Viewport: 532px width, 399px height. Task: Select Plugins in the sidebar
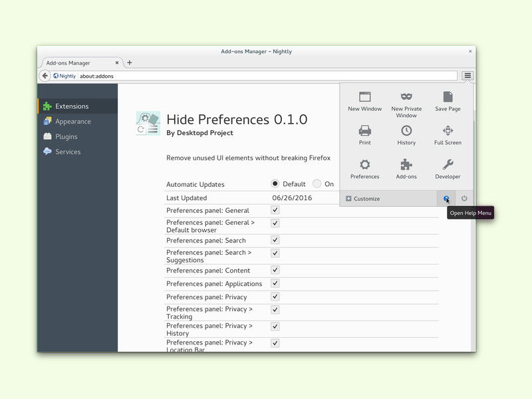(x=78, y=137)
